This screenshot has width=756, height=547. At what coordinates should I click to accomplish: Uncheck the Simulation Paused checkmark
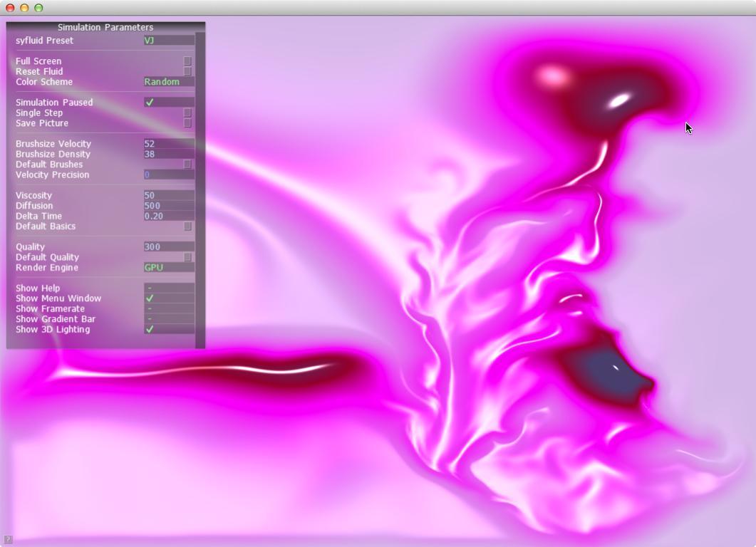point(150,102)
